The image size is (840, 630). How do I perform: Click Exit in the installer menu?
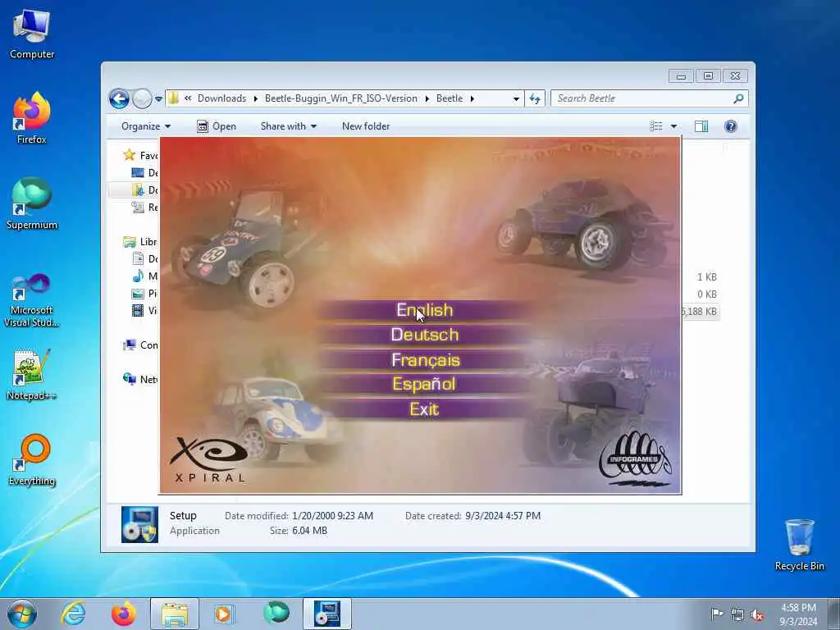pyautogui.click(x=424, y=409)
